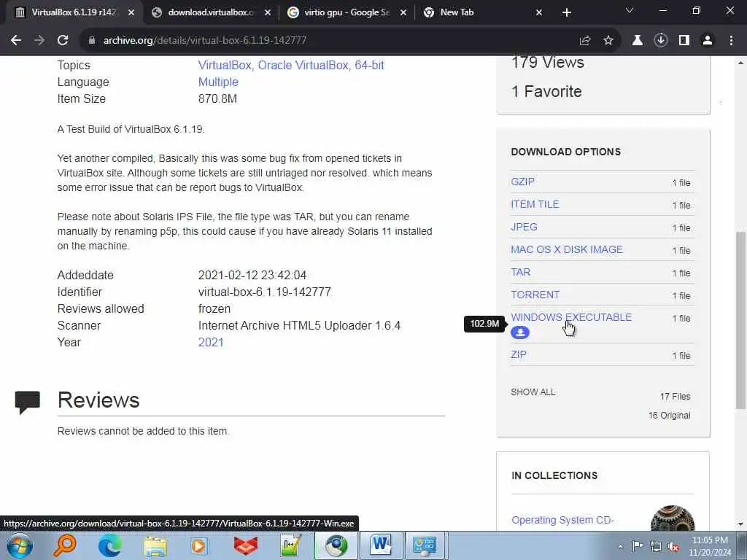Click the scrollbar down arrow

click(741, 524)
